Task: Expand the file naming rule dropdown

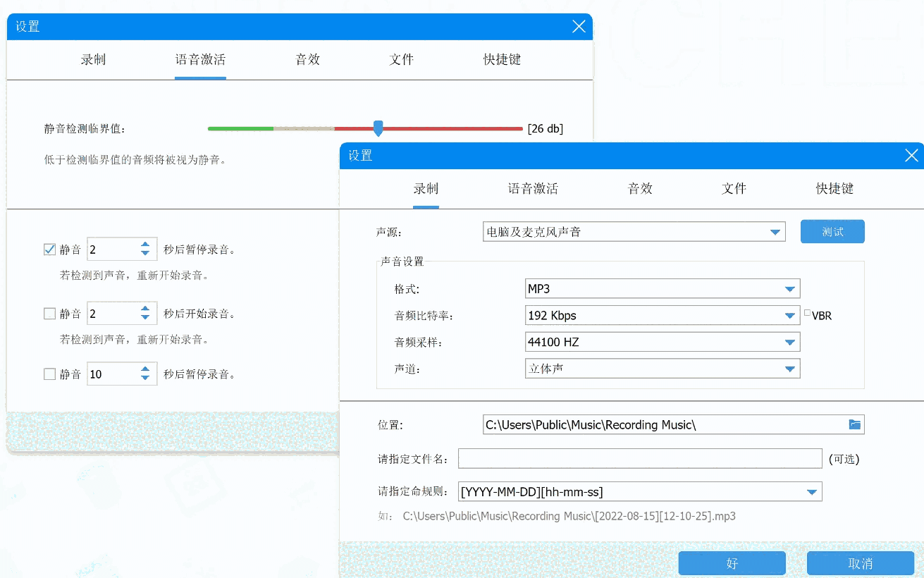Action: coord(812,491)
